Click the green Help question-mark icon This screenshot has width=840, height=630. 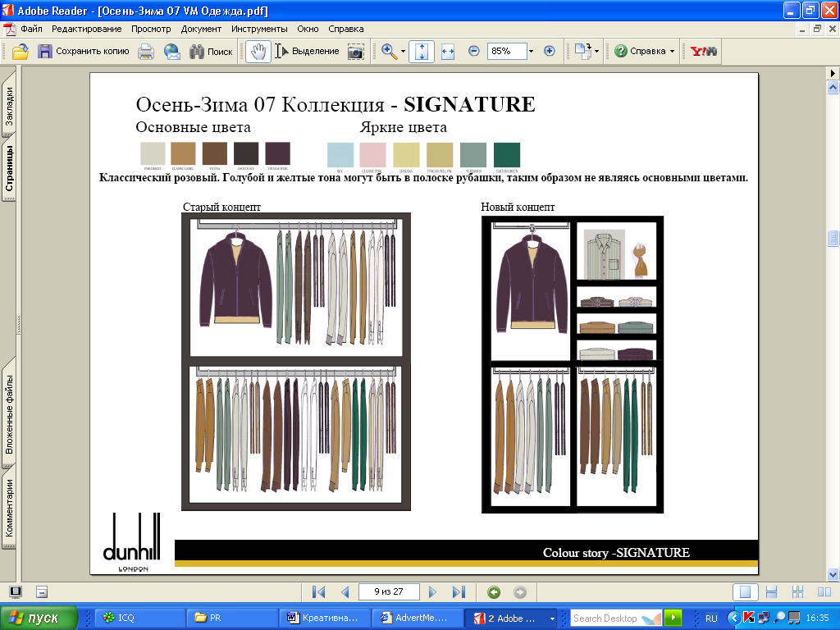621,51
